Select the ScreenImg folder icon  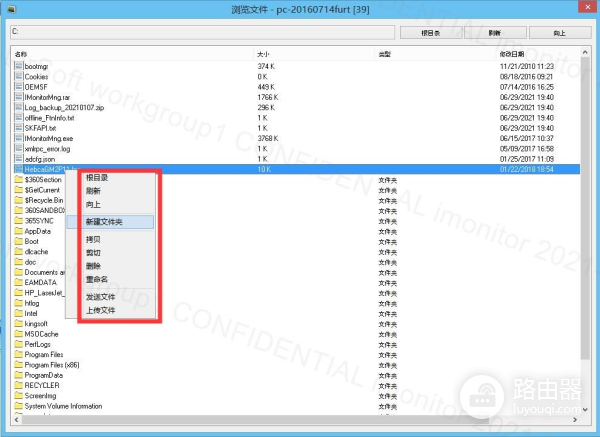point(18,396)
